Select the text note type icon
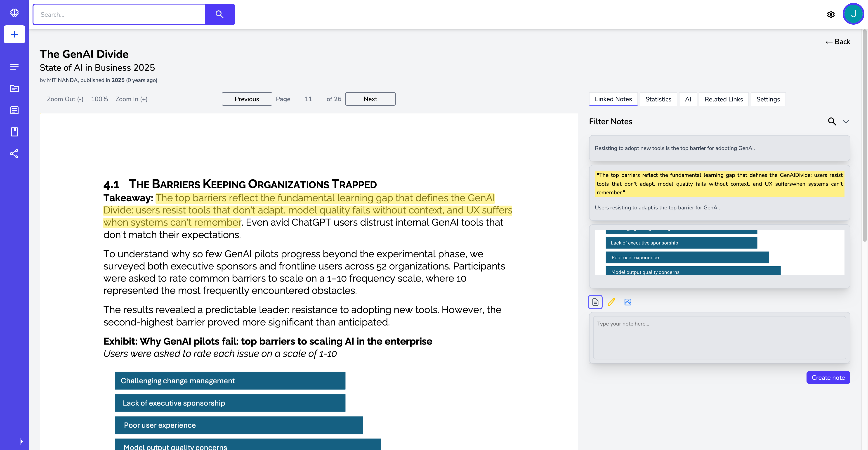868x450 pixels. [x=595, y=302]
